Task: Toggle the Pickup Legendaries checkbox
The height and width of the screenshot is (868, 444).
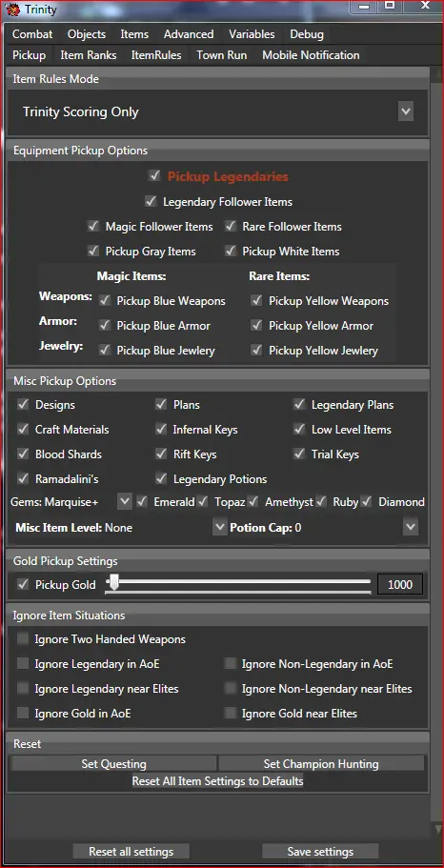Action: (x=154, y=176)
